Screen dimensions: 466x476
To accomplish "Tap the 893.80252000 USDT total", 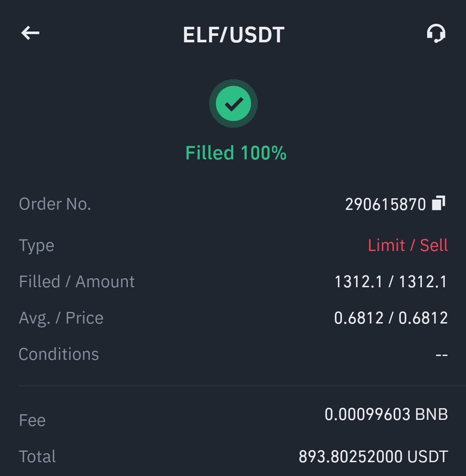I will [x=374, y=456].
